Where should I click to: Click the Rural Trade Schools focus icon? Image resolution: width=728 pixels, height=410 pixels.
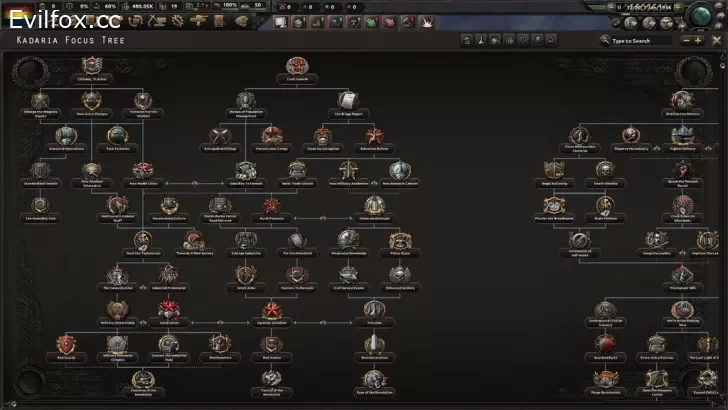pyautogui.click(x=297, y=170)
